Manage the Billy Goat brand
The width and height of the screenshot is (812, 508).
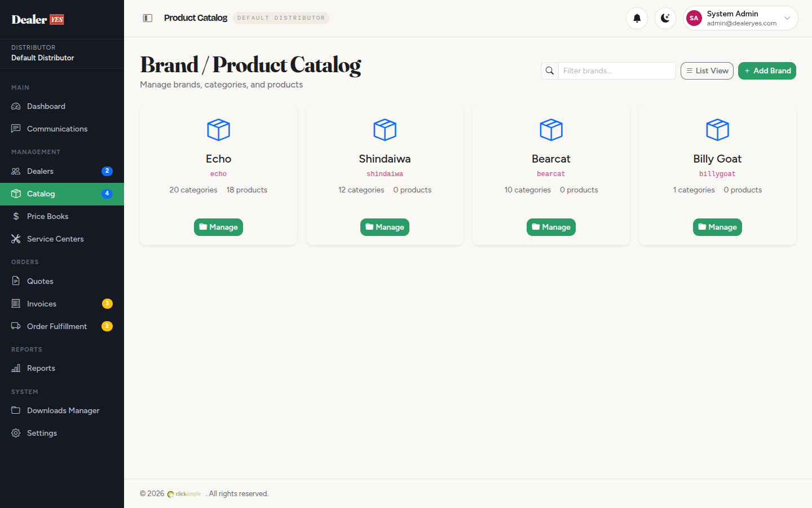pyautogui.click(x=718, y=227)
